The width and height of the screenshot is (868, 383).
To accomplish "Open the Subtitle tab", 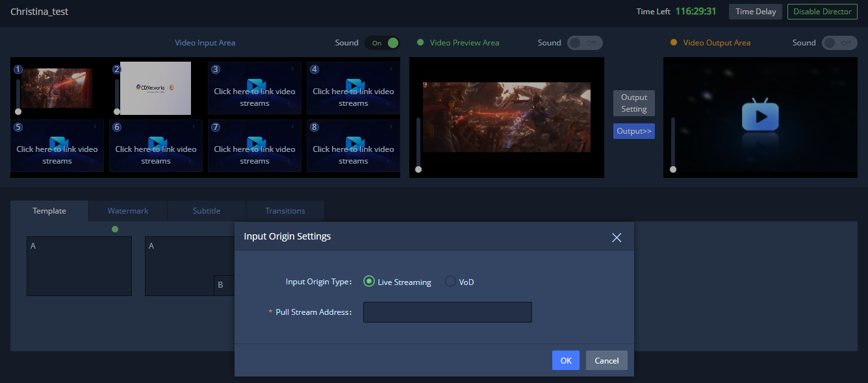I will pyautogui.click(x=207, y=211).
